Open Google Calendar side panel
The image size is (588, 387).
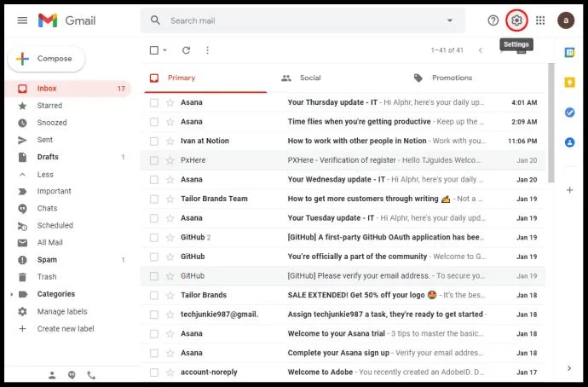(569, 53)
